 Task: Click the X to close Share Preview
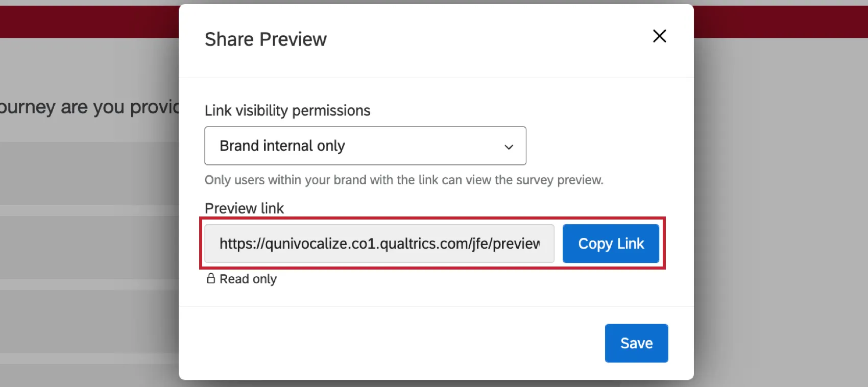click(659, 36)
